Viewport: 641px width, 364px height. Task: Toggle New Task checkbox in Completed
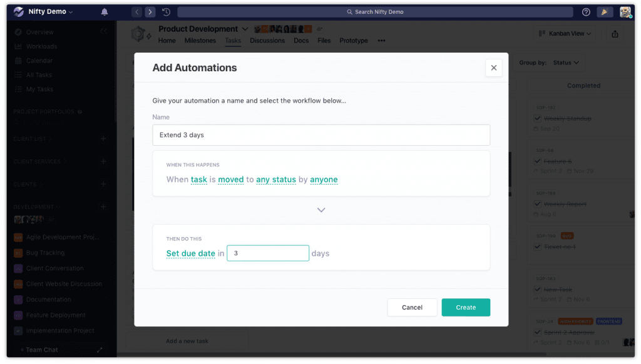(x=538, y=289)
